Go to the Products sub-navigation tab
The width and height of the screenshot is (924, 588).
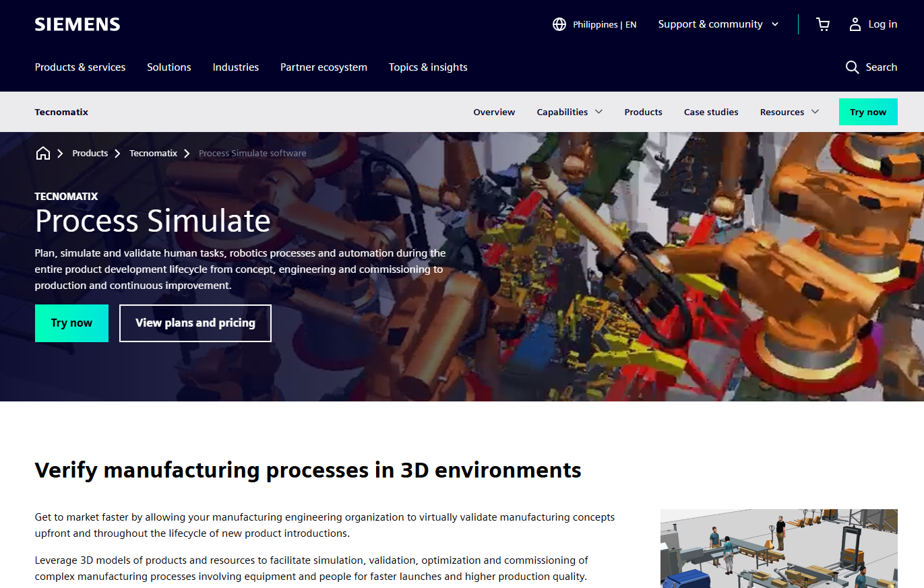click(x=644, y=112)
